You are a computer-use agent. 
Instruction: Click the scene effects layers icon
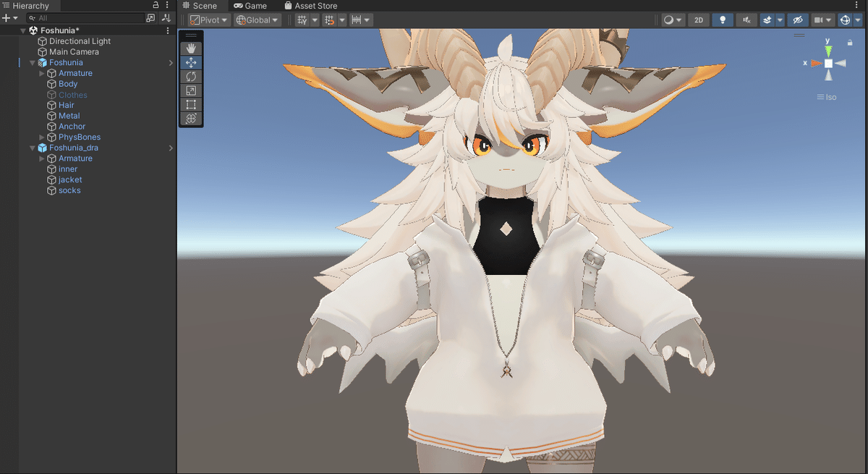coord(767,20)
